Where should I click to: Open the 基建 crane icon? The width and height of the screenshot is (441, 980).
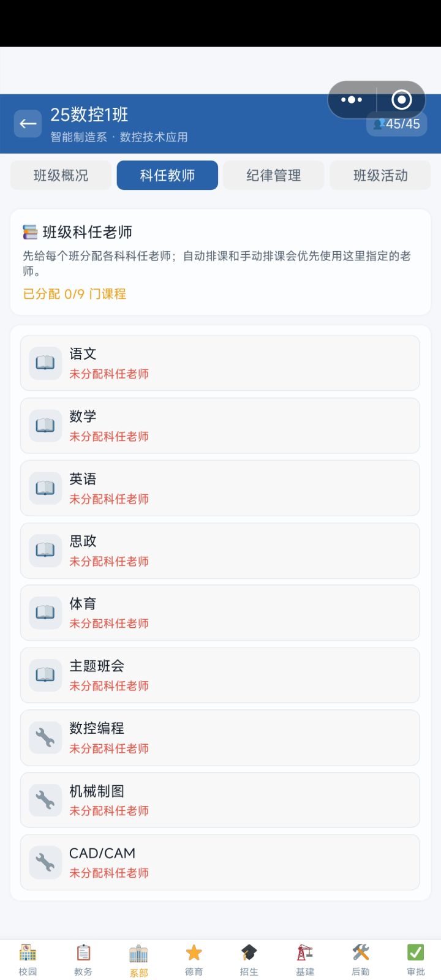pyautogui.click(x=305, y=952)
